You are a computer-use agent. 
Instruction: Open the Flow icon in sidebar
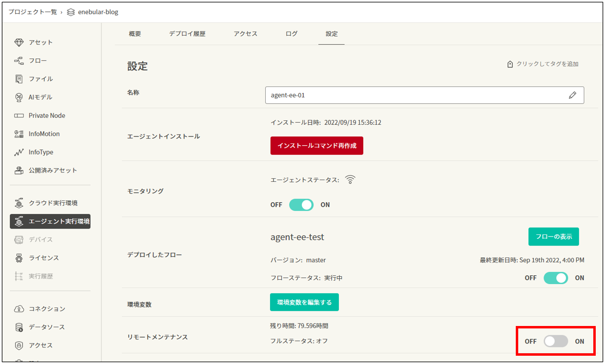pos(19,61)
